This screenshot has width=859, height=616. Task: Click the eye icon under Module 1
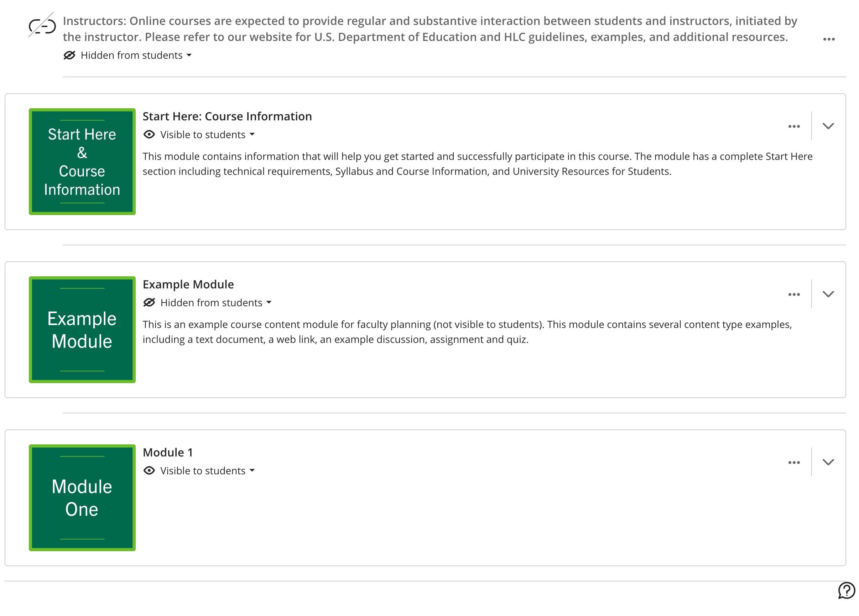(149, 471)
